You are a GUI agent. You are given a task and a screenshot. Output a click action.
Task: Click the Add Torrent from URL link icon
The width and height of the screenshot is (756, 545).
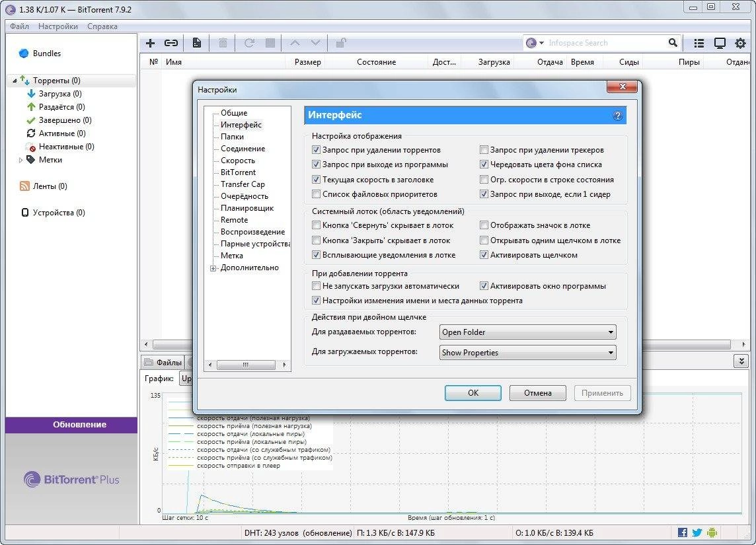pyautogui.click(x=171, y=44)
